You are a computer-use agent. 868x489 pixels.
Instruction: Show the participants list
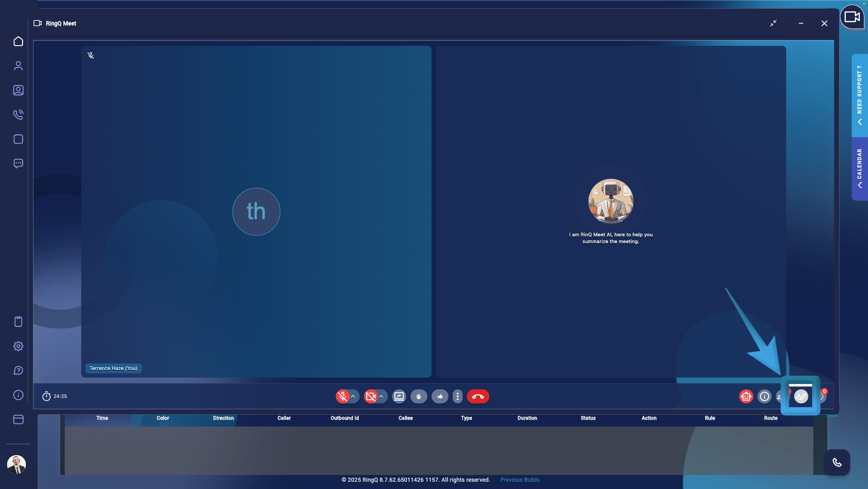[x=781, y=396]
